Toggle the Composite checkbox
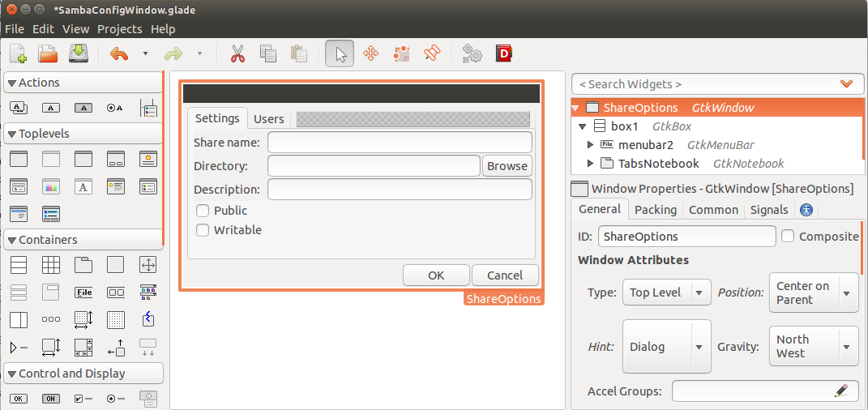 pos(788,237)
